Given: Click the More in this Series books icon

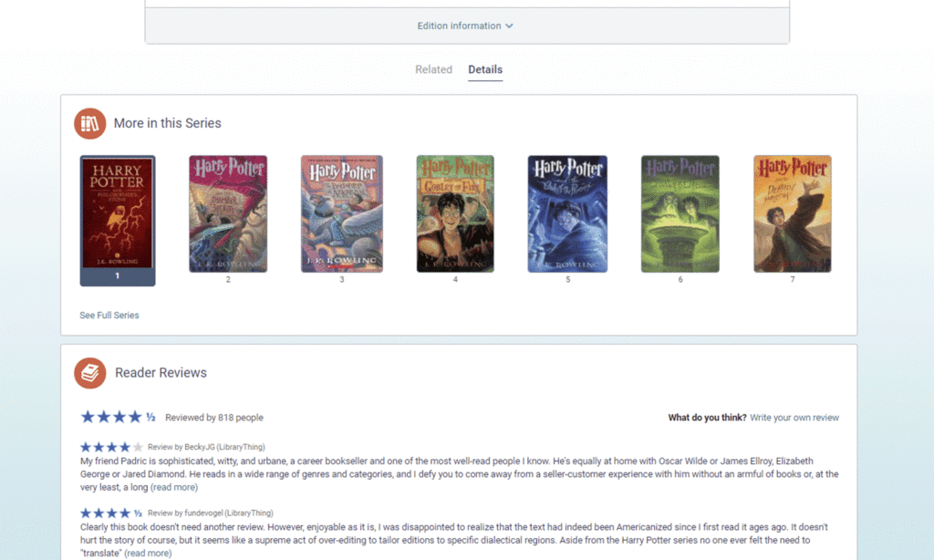Looking at the screenshot, I should 90,123.
